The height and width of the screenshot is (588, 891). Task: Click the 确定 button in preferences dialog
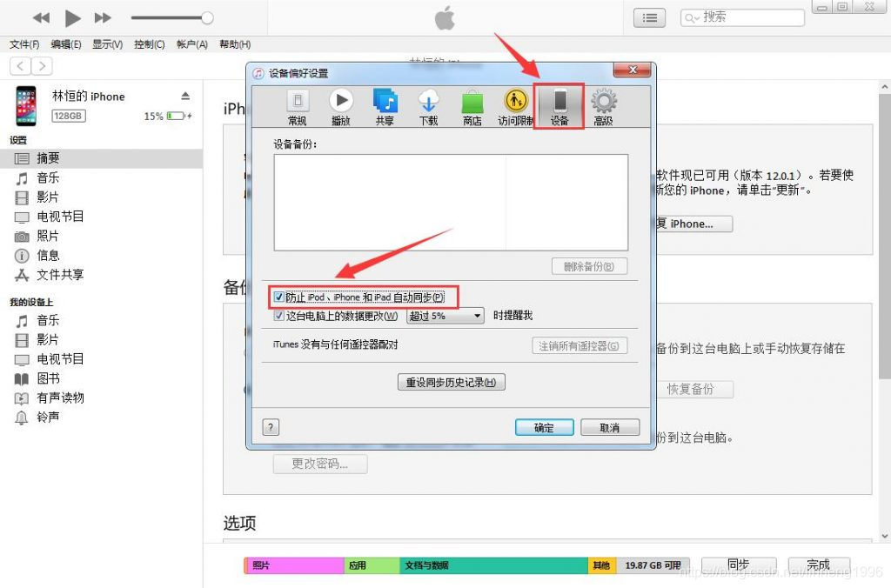click(544, 427)
